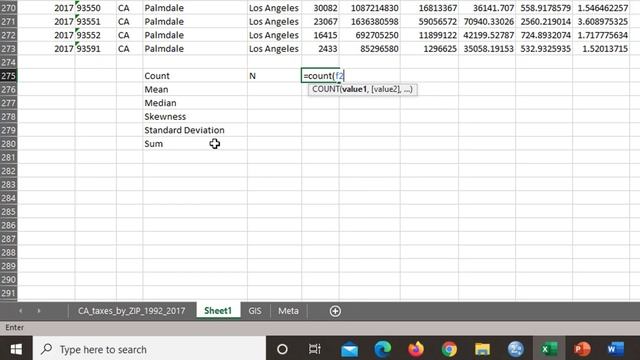The height and width of the screenshot is (360, 640).
Task: Click the value 30082 cell
Action: click(x=320, y=8)
